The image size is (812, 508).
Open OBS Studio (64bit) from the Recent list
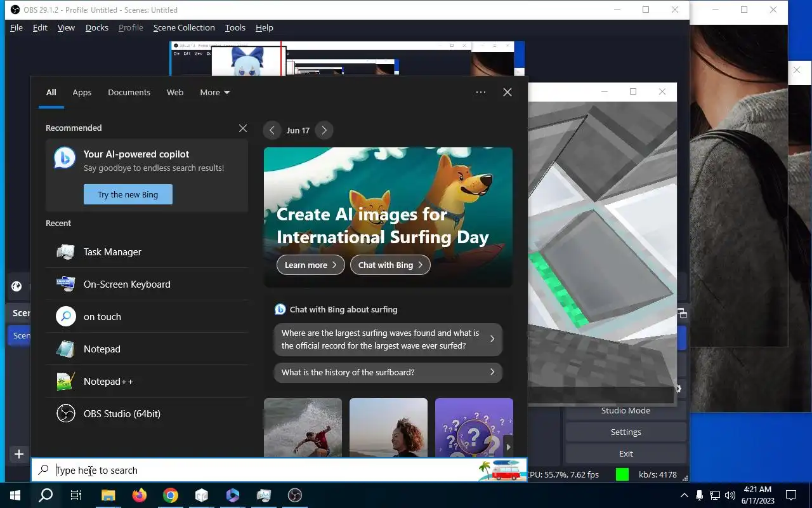pyautogui.click(x=147, y=414)
